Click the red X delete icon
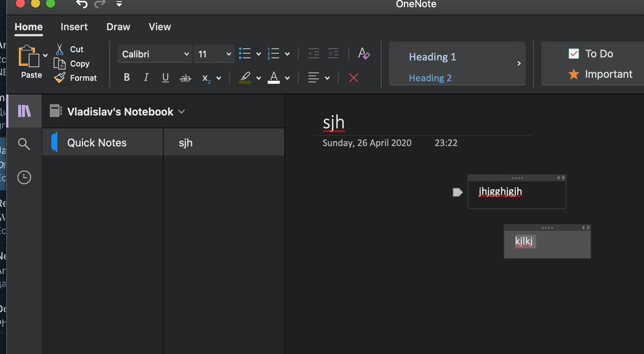 point(354,78)
